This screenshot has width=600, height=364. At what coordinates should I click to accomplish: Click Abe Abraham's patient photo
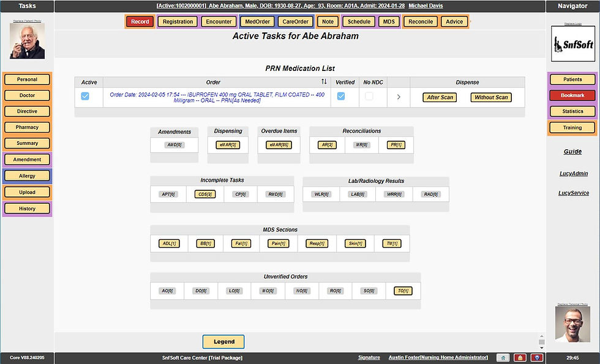[x=27, y=41]
